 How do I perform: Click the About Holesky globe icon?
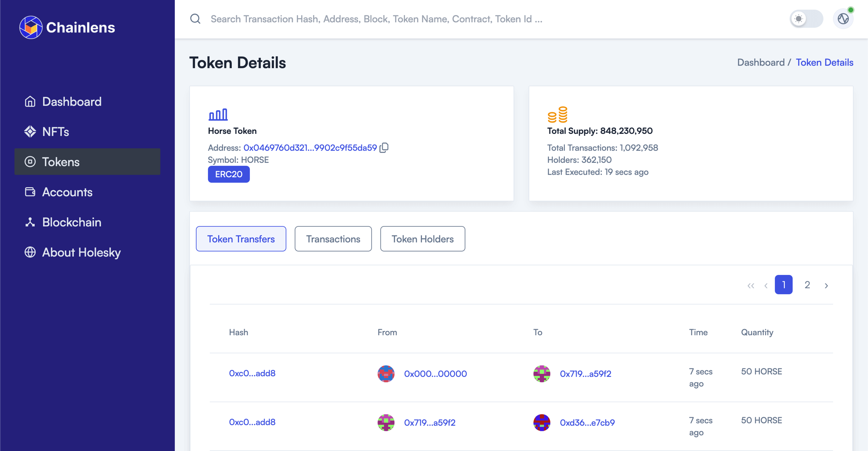point(30,252)
